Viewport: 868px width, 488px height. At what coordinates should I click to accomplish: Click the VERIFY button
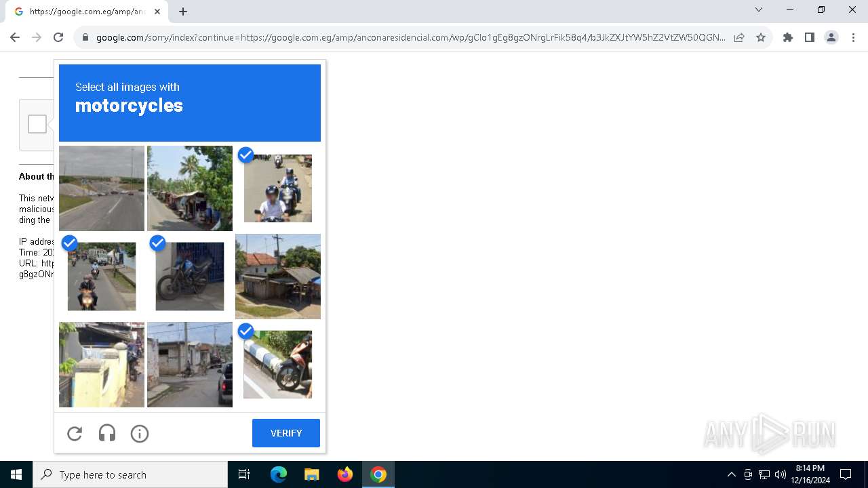click(x=286, y=433)
